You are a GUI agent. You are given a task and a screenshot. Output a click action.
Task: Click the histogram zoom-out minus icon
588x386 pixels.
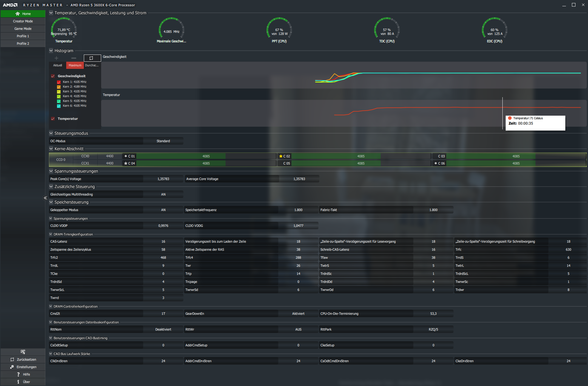(74, 58)
